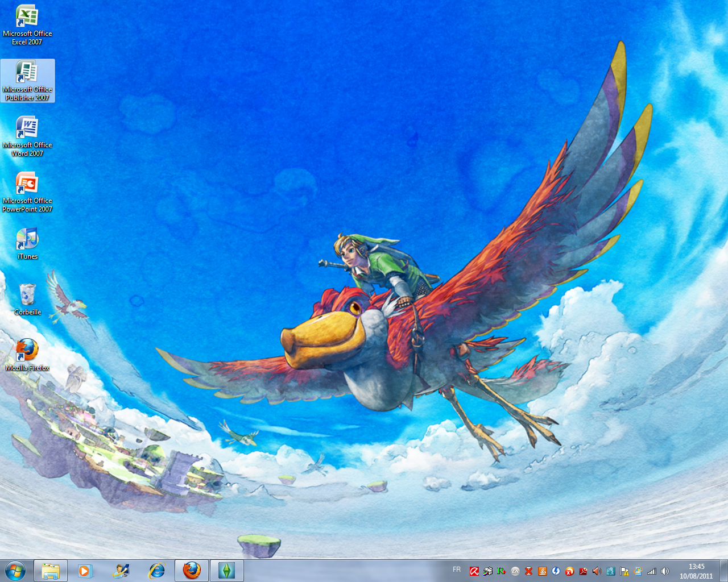Image resolution: width=728 pixels, height=582 pixels.
Task: Click the FR language indicator
Action: pyautogui.click(x=457, y=569)
